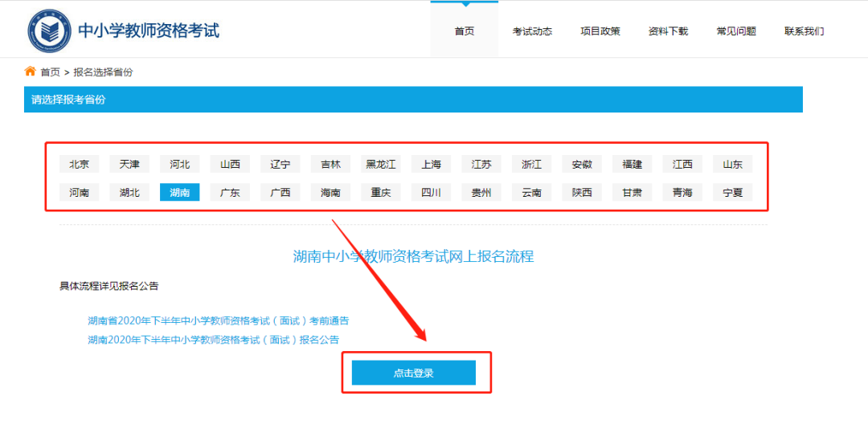Go to 项目政策 in top navigation

pos(600,31)
